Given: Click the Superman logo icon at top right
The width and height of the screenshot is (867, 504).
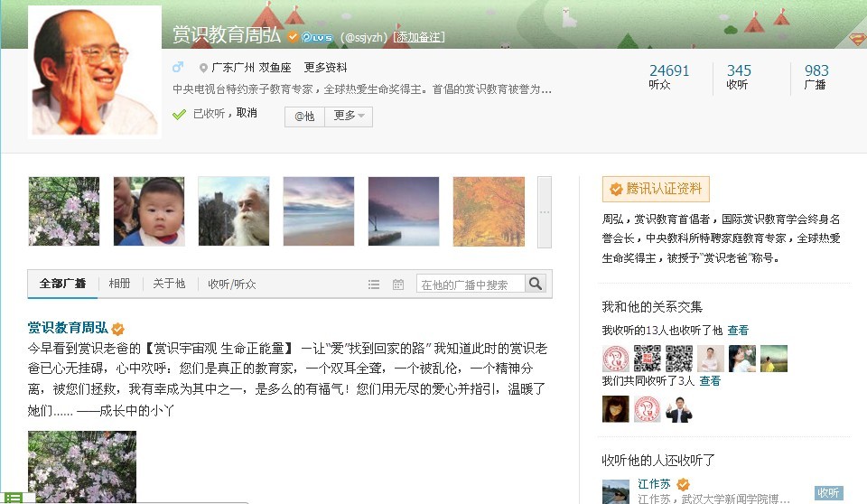Looking at the screenshot, I should (858, 39).
